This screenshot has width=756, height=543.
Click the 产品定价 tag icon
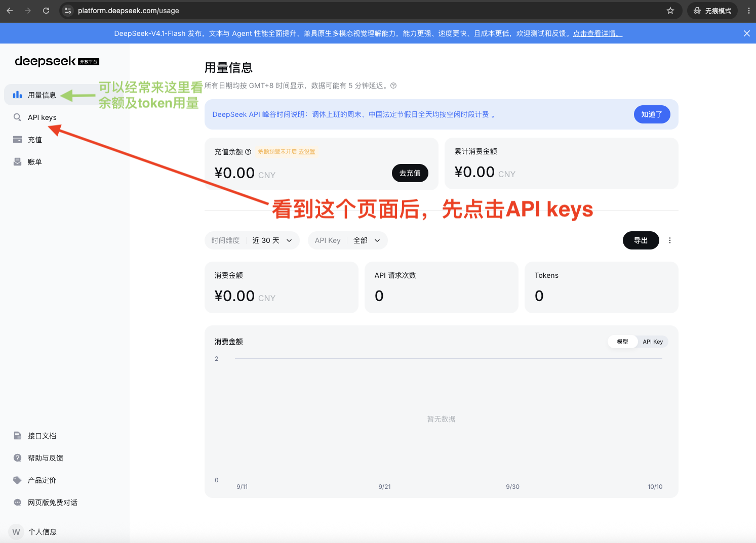tap(18, 480)
